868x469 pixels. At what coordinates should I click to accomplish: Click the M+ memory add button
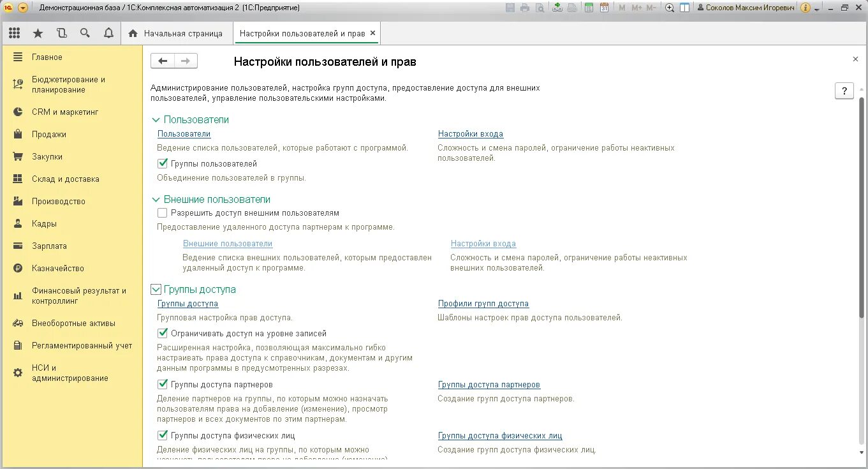pyautogui.click(x=636, y=8)
